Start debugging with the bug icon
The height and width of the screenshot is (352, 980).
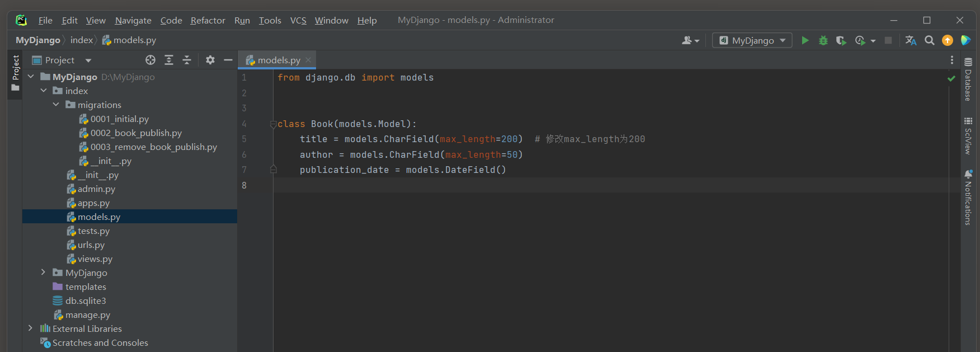[823, 40]
